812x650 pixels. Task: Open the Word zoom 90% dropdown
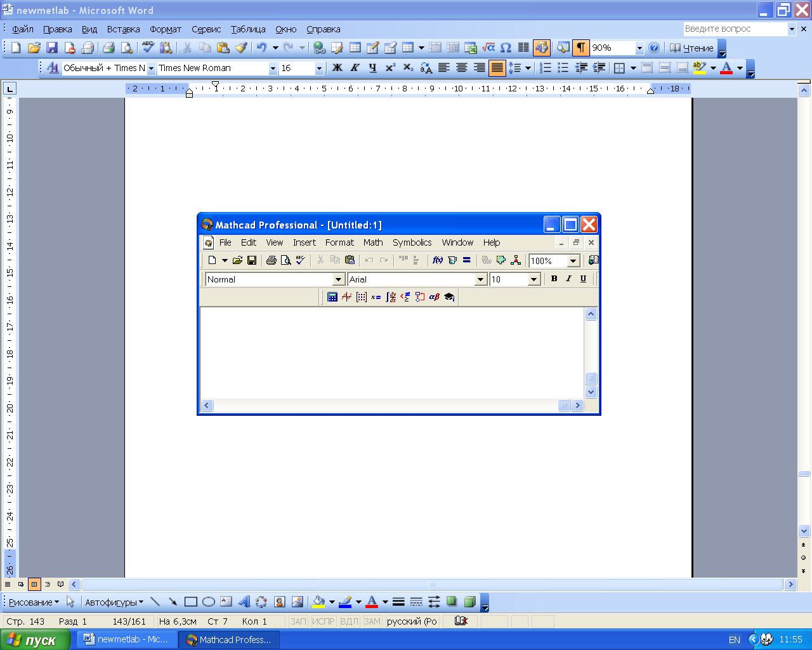(639, 48)
